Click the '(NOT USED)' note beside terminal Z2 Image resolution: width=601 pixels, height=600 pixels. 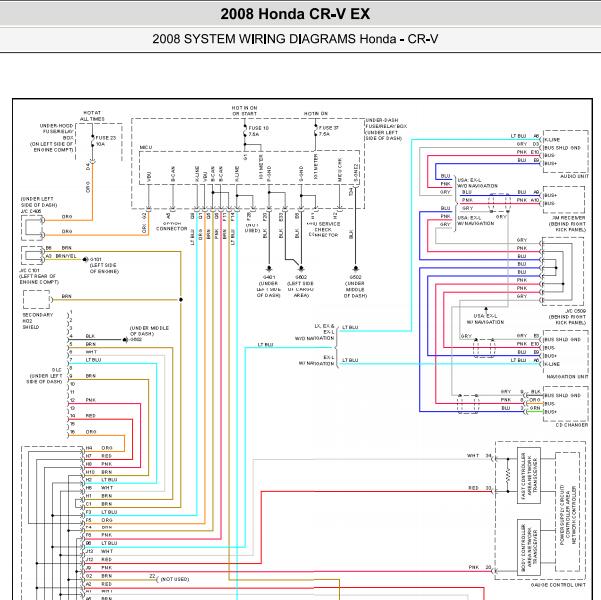click(175, 579)
